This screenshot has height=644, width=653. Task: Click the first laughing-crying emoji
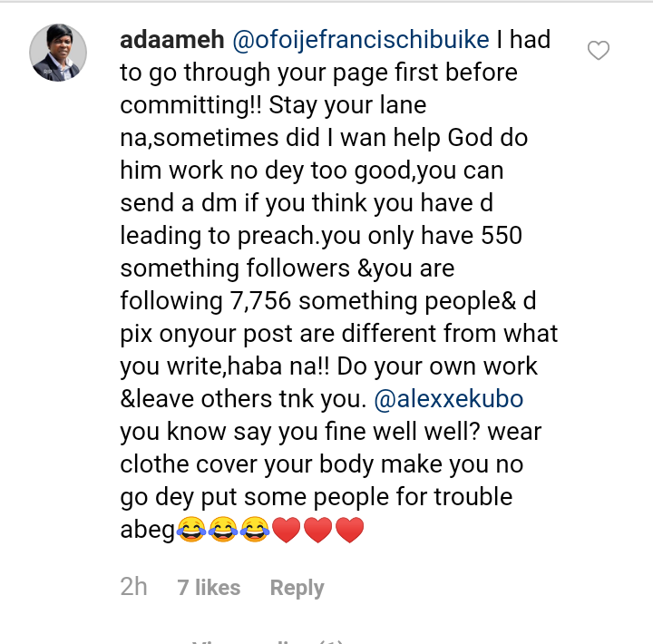click(x=190, y=530)
